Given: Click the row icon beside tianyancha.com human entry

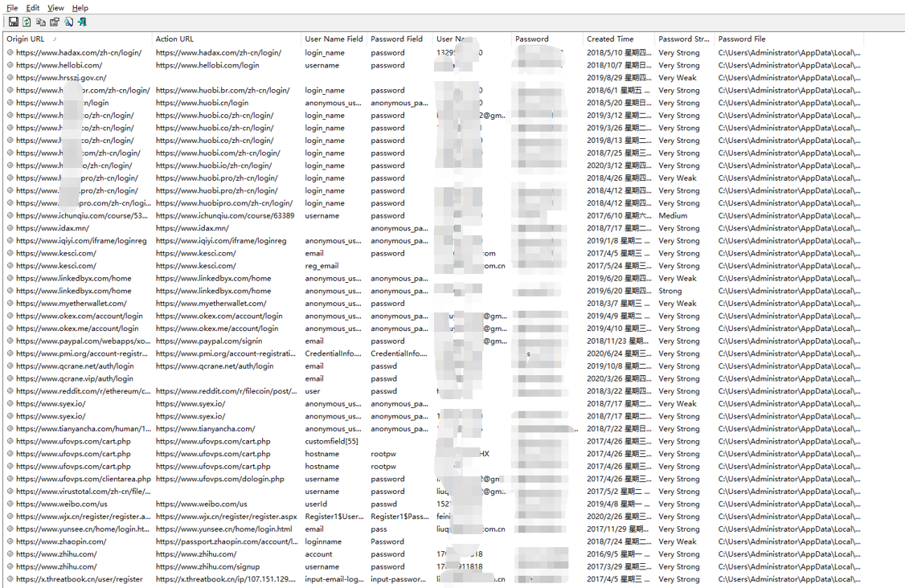Looking at the screenshot, I should coord(10,429).
